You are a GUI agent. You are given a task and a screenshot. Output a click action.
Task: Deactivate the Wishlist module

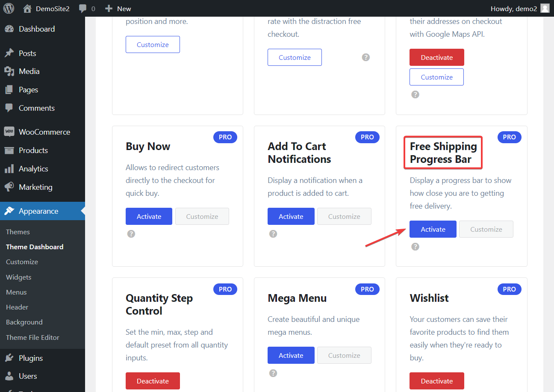(x=436, y=381)
